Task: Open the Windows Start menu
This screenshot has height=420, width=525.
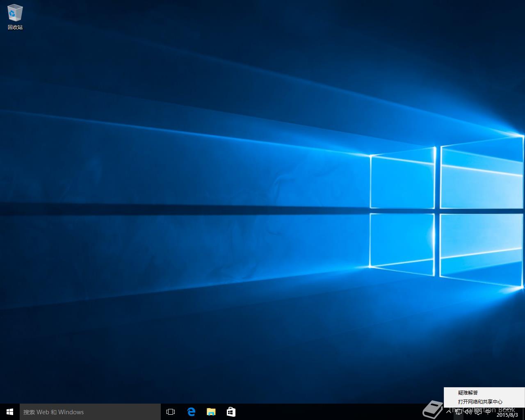Action: tap(10, 412)
